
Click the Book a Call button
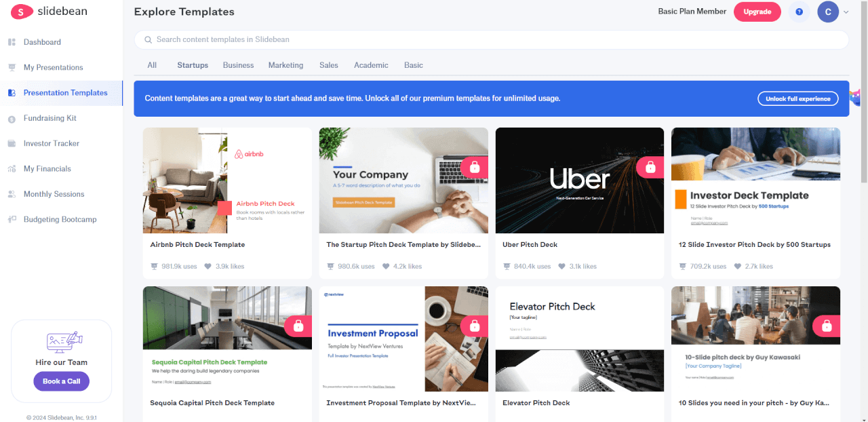[61, 381]
